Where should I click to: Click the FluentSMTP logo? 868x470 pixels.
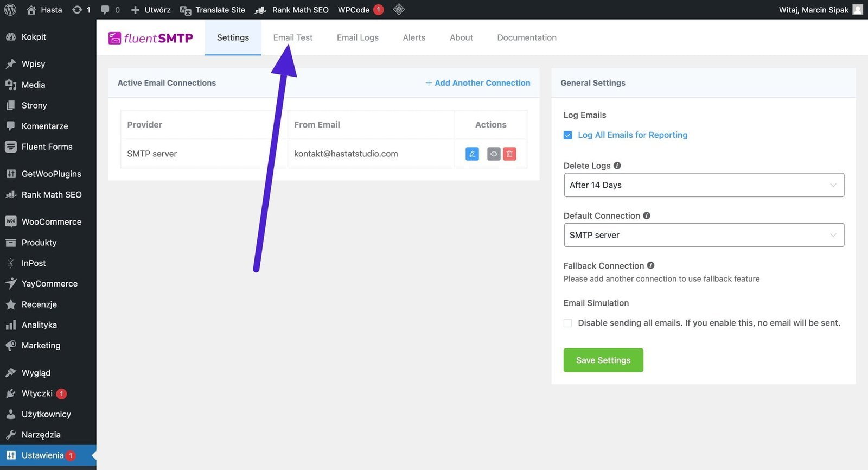pos(151,38)
